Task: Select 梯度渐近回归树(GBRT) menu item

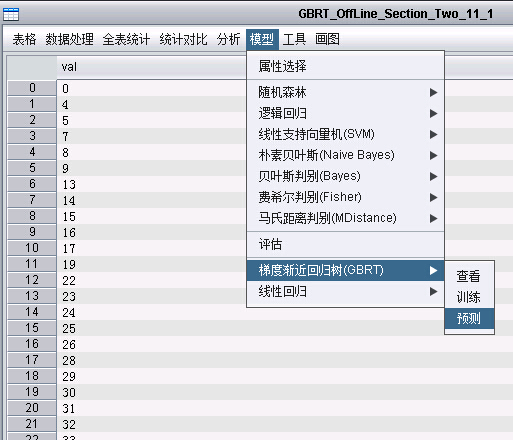Action: (x=345, y=270)
